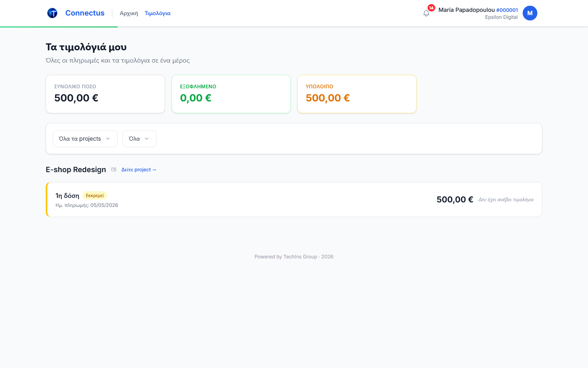Click the Connectus logo icon
Screen dimensions: 588x368
[52, 13]
